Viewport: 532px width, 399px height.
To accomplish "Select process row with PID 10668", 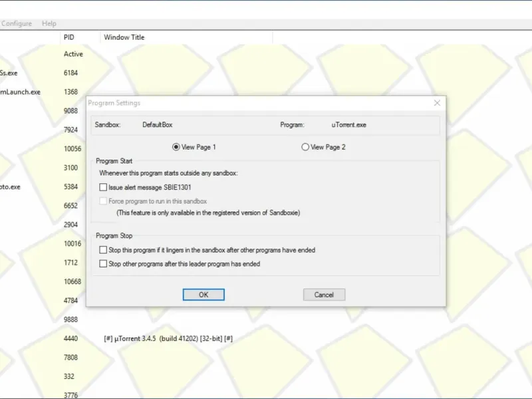I will click(x=72, y=281).
